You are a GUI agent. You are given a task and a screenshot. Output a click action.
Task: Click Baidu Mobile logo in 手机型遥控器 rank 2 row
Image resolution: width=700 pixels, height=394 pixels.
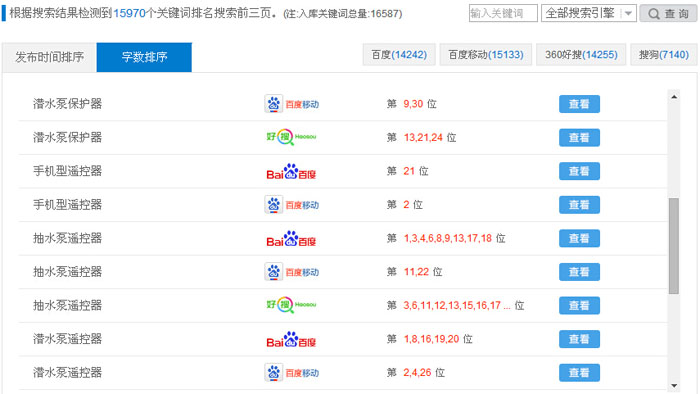click(292, 205)
